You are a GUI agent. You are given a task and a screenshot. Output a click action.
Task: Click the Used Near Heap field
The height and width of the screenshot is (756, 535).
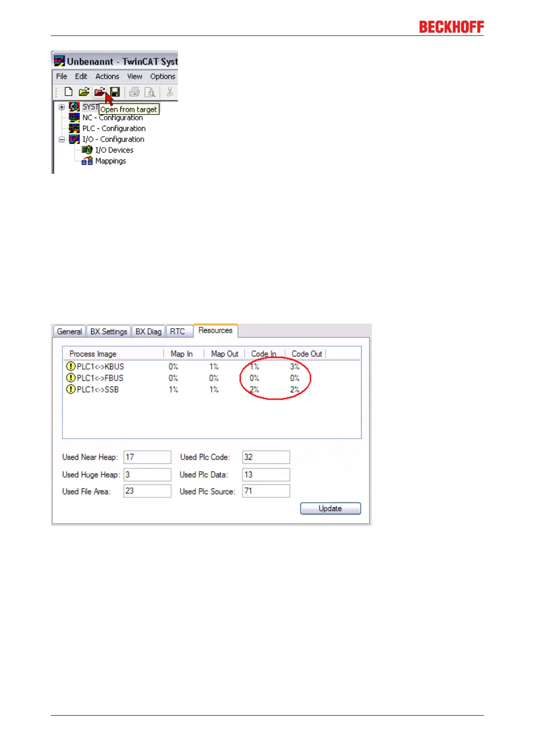(x=147, y=457)
